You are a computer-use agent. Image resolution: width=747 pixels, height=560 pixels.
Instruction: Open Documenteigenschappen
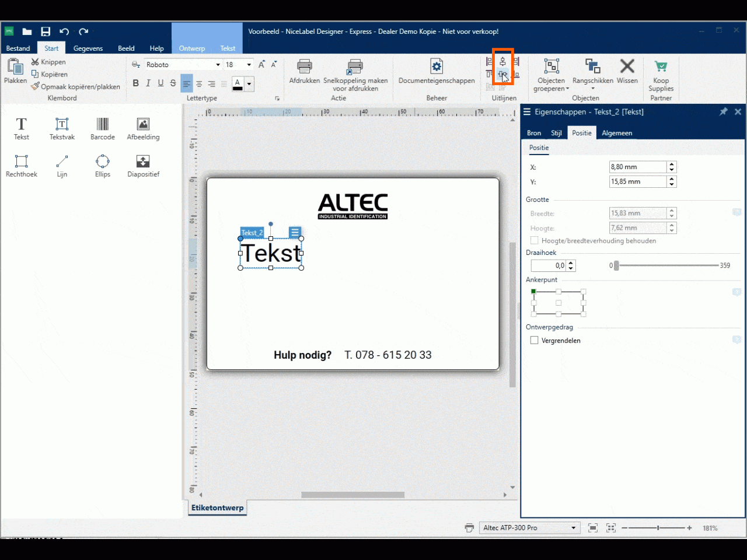pos(437,71)
